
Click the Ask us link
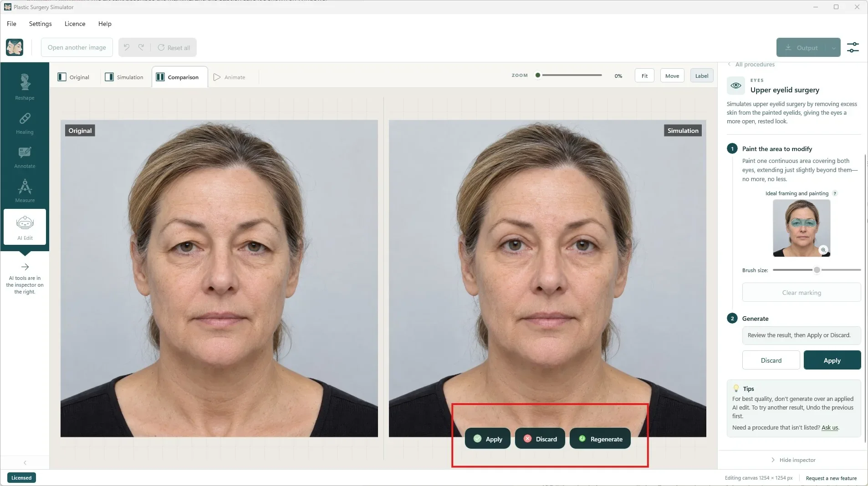pyautogui.click(x=830, y=427)
